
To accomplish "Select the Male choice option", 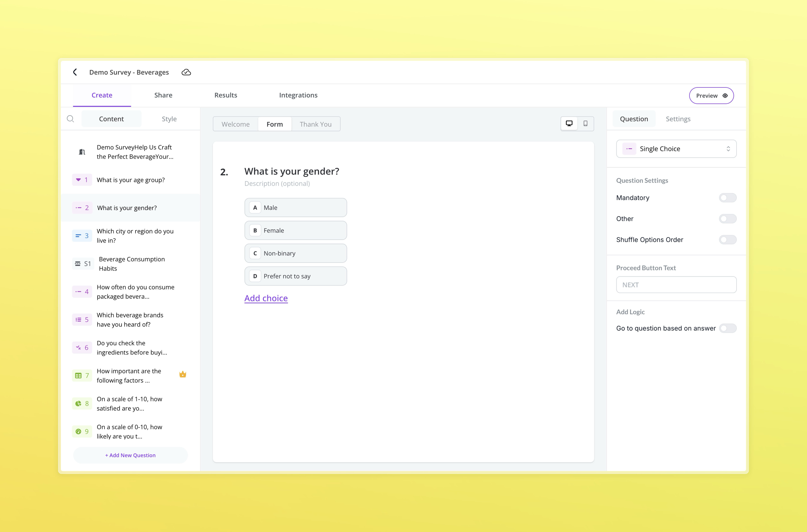I will click(x=296, y=208).
